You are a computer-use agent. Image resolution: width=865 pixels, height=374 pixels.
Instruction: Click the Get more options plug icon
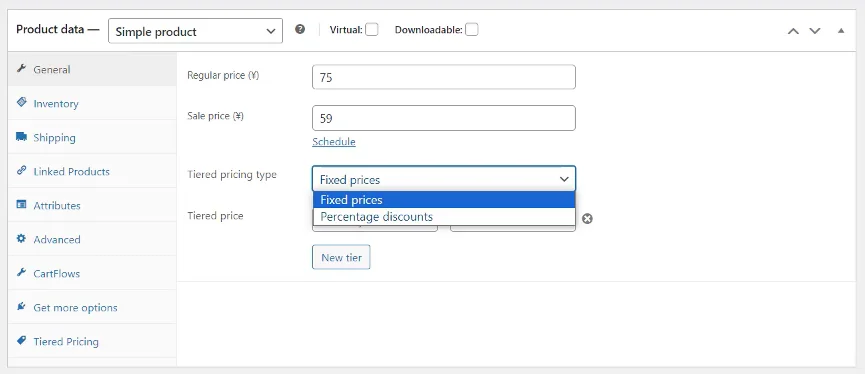pos(22,307)
